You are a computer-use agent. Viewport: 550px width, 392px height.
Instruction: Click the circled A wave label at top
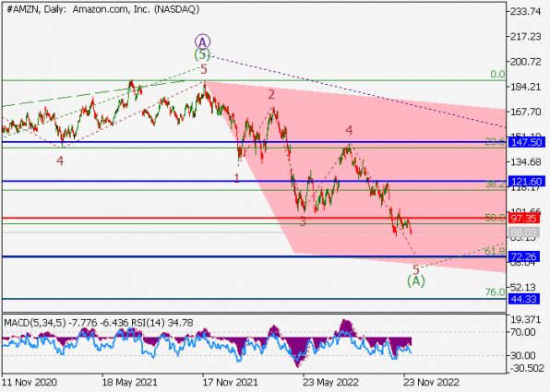[x=202, y=42]
